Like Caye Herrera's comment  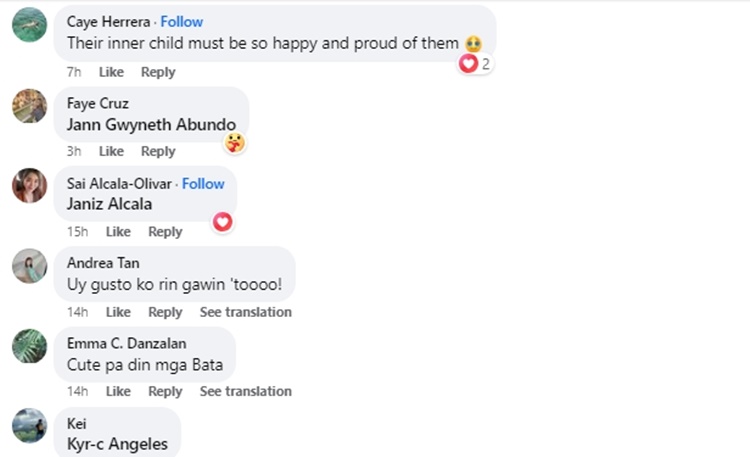pos(111,72)
